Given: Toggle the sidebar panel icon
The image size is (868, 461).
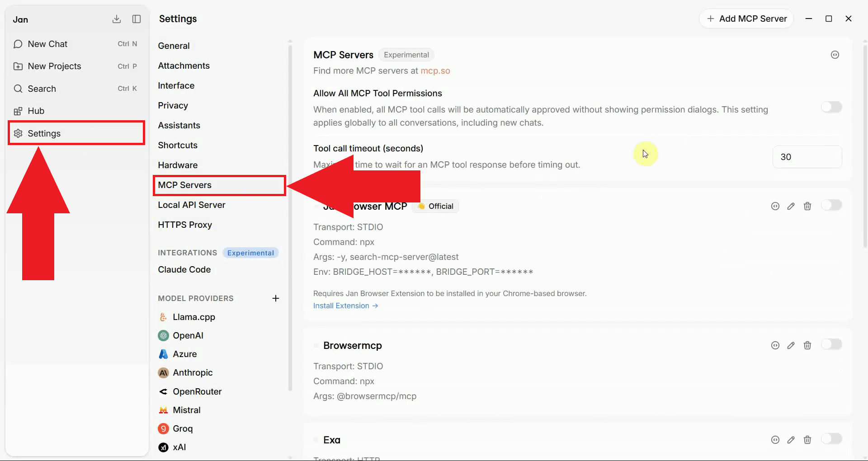Looking at the screenshot, I should pyautogui.click(x=137, y=19).
